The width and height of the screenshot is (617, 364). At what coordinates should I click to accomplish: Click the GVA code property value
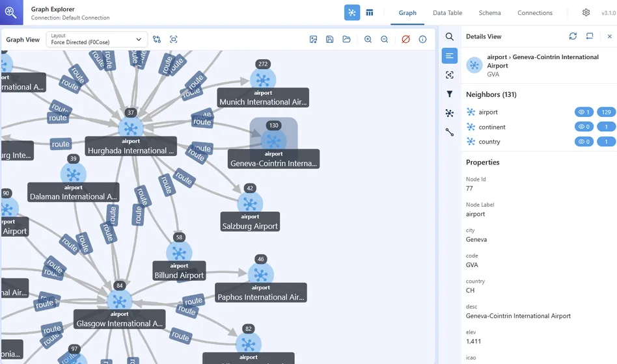[x=472, y=265]
